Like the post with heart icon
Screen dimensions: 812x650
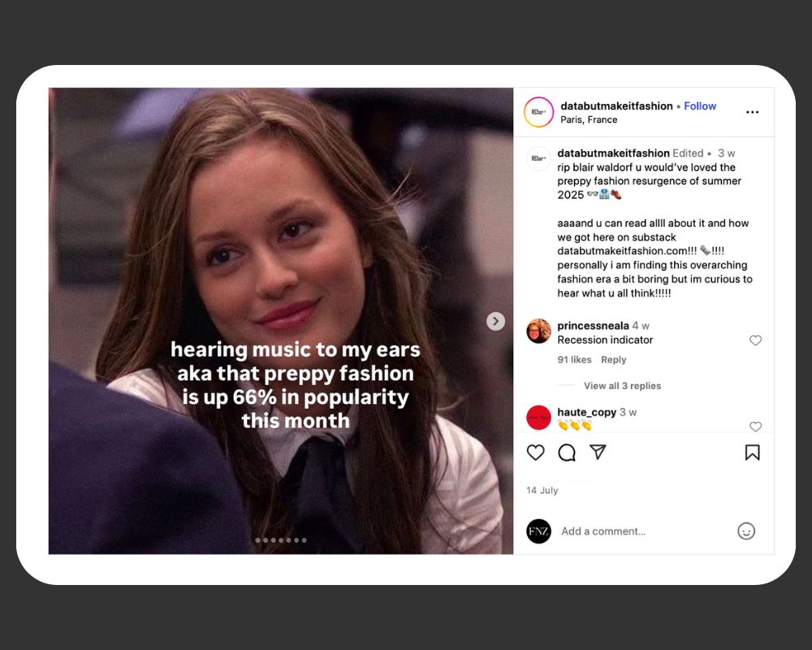coord(535,453)
